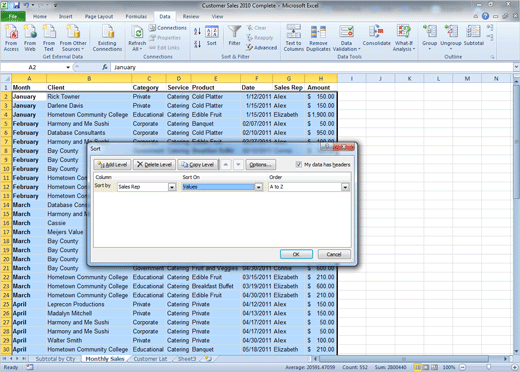Open Sort On Values dropdown

[x=259, y=187]
